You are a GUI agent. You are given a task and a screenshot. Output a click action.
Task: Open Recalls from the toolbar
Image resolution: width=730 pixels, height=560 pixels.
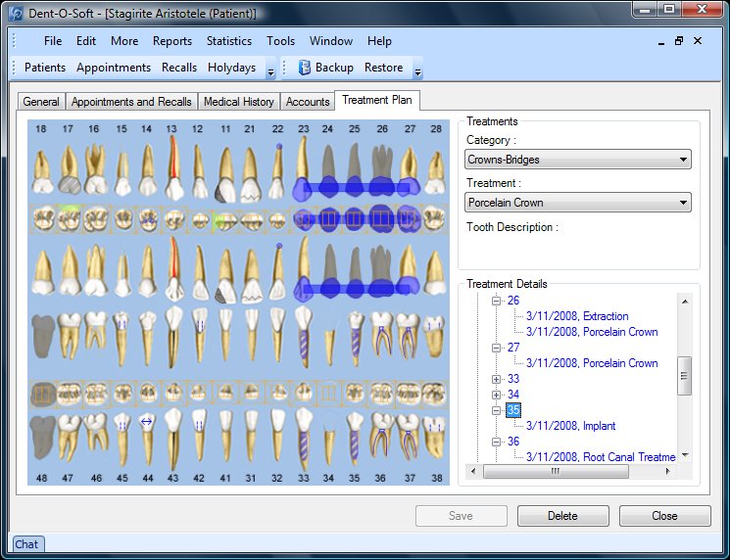(x=179, y=68)
